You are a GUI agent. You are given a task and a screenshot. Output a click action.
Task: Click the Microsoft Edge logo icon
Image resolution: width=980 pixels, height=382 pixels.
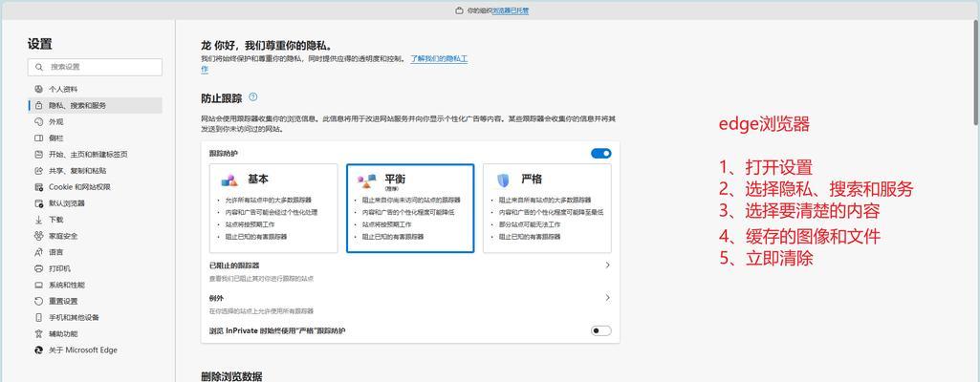[38, 350]
